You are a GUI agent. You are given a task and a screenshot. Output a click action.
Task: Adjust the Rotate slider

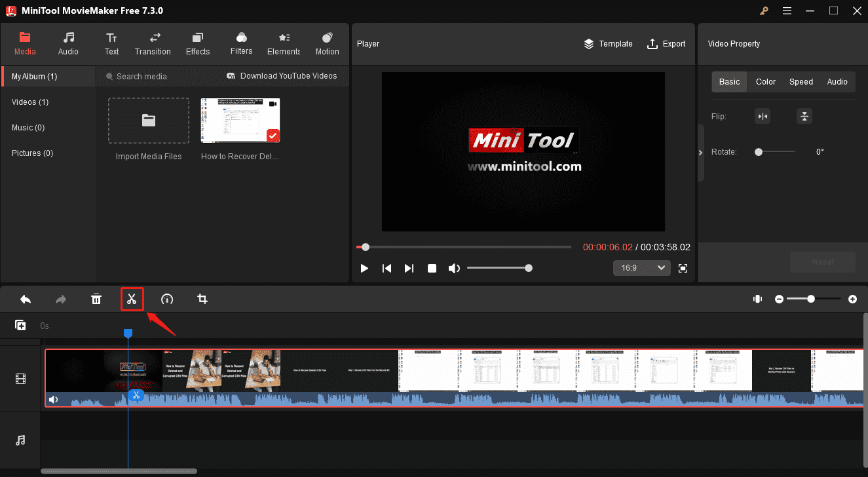(x=775, y=152)
